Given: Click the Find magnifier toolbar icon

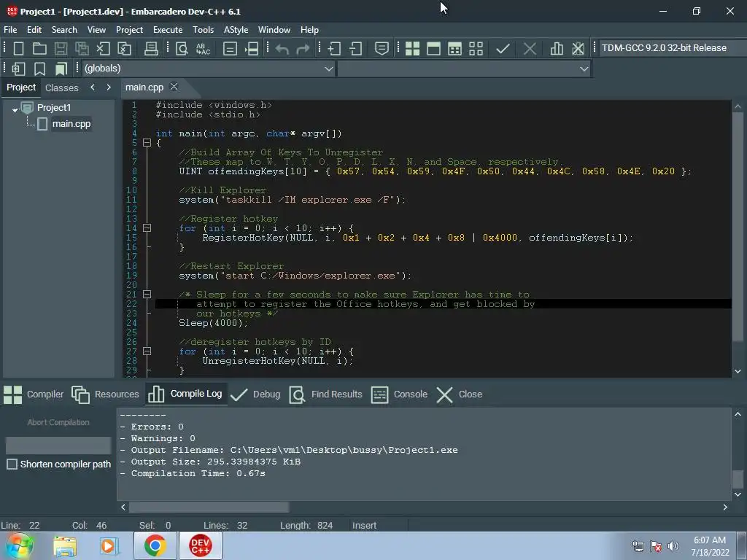Looking at the screenshot, I should point(182,49).
